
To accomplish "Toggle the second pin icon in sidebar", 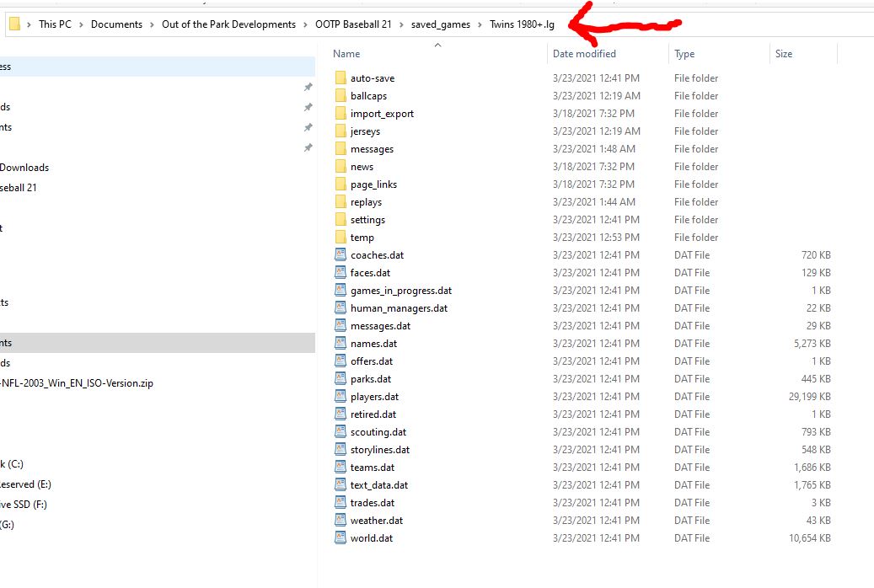I will point(308,107).
